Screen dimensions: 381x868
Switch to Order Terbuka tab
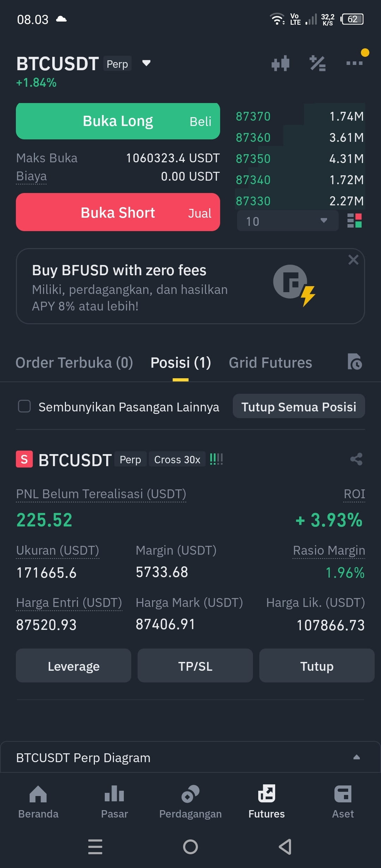coord(74,363)
